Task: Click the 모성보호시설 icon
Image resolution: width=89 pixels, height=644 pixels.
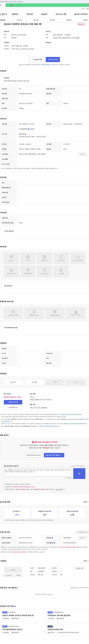Action: tap(44, 272)
